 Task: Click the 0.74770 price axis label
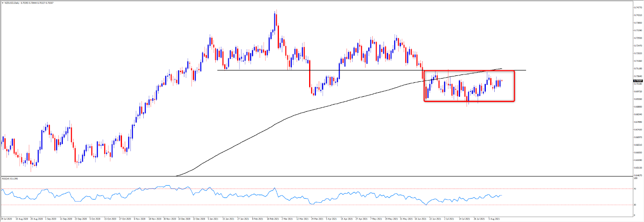tap(638, 7)
